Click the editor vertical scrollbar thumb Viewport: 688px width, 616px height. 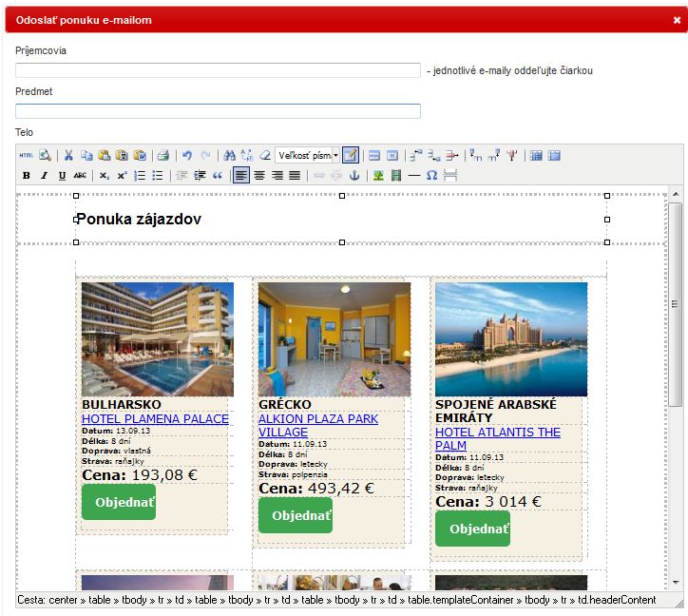point(676,304)
